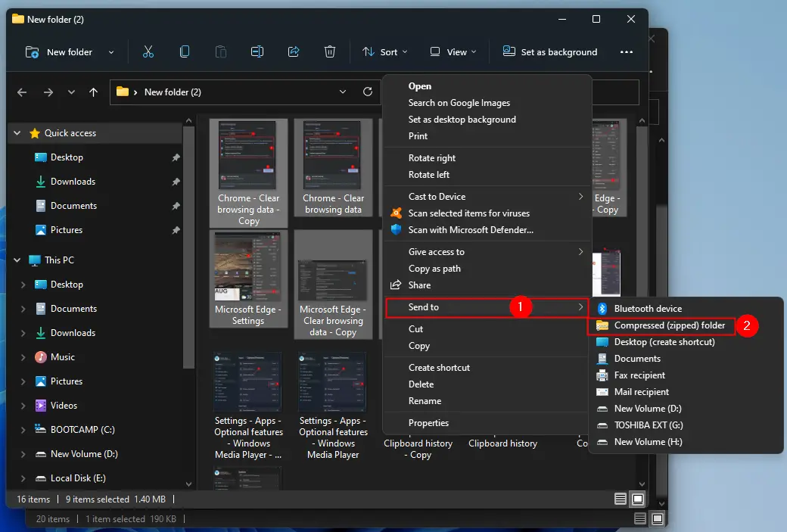
Task: Open recent locations dropdown arrow
Action: pos(71,92)
